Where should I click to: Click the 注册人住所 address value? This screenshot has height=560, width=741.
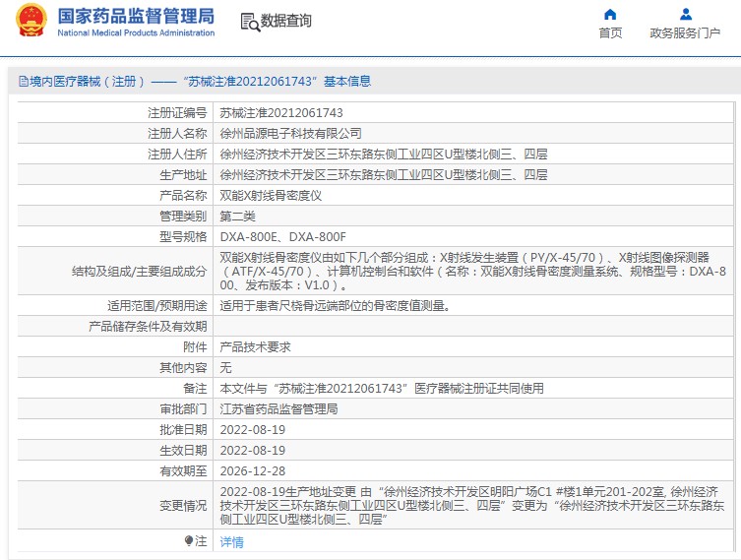tap(383, 155)
